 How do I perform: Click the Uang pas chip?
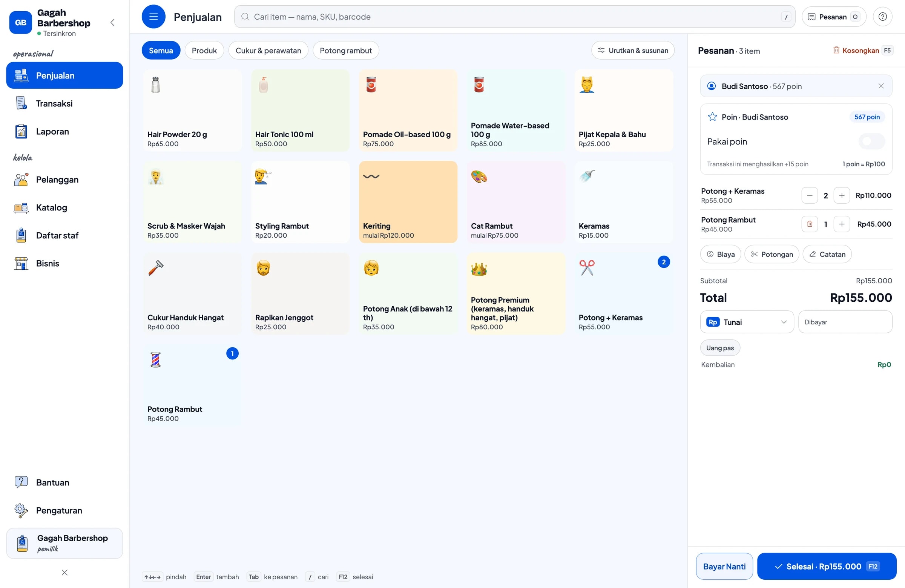[720, 348]
